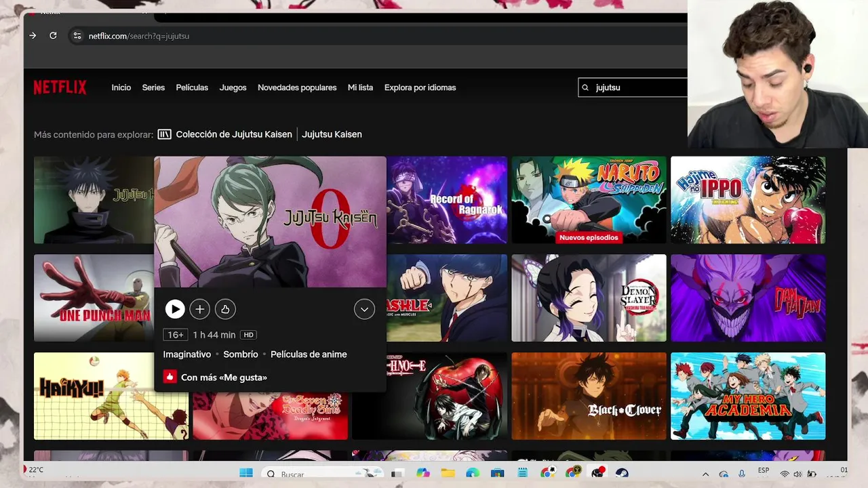This screenshot has height=488, width=868.
Task: Open the Hajime no Ippo thumbnail
Action: click(x=748, y=200)
